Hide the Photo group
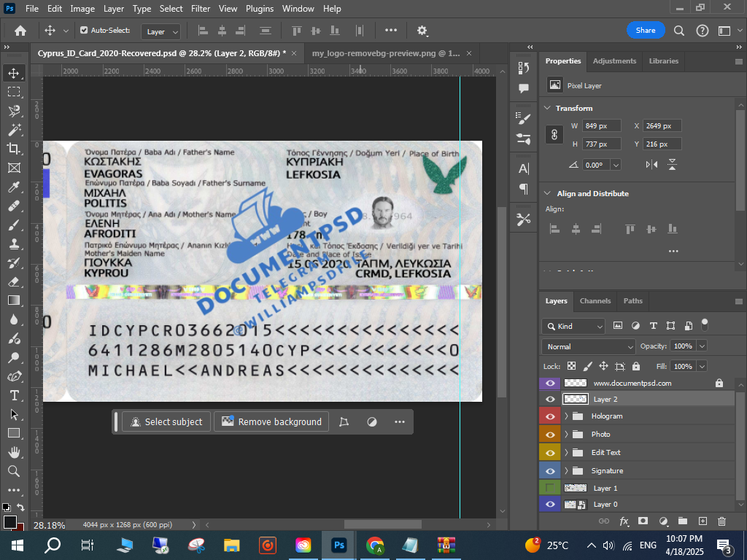747x560 pixels. point(550,435)
